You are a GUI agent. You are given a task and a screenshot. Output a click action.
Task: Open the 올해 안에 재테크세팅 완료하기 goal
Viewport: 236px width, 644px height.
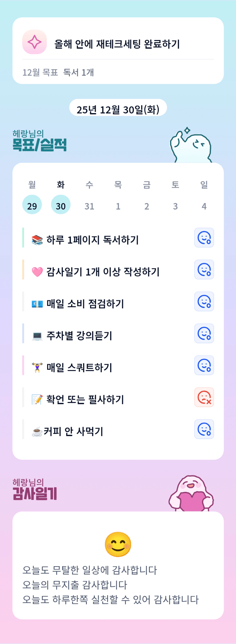coord(117,44)
